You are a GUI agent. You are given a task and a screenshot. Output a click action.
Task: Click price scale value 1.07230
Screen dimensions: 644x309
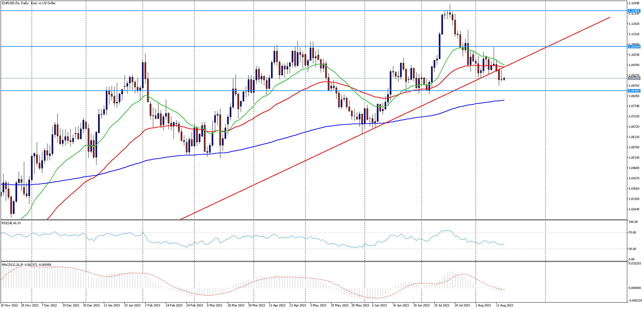click(634, 116)
